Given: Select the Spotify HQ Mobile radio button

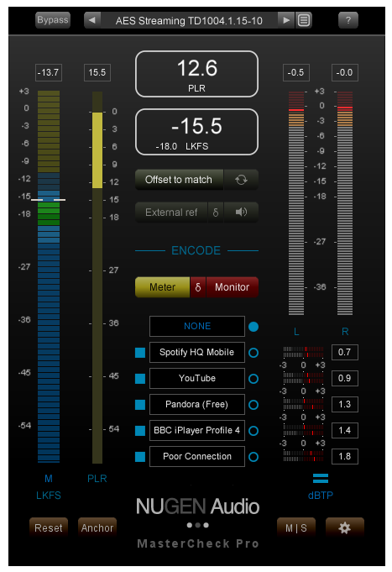Looking at the screenshot, I should [x=253, y=353].
